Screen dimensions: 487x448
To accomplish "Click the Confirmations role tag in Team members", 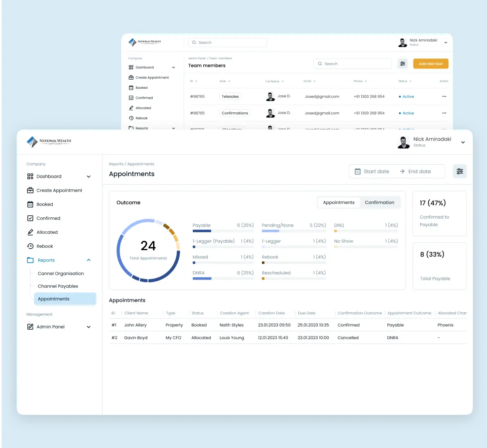I will (235, 113).
